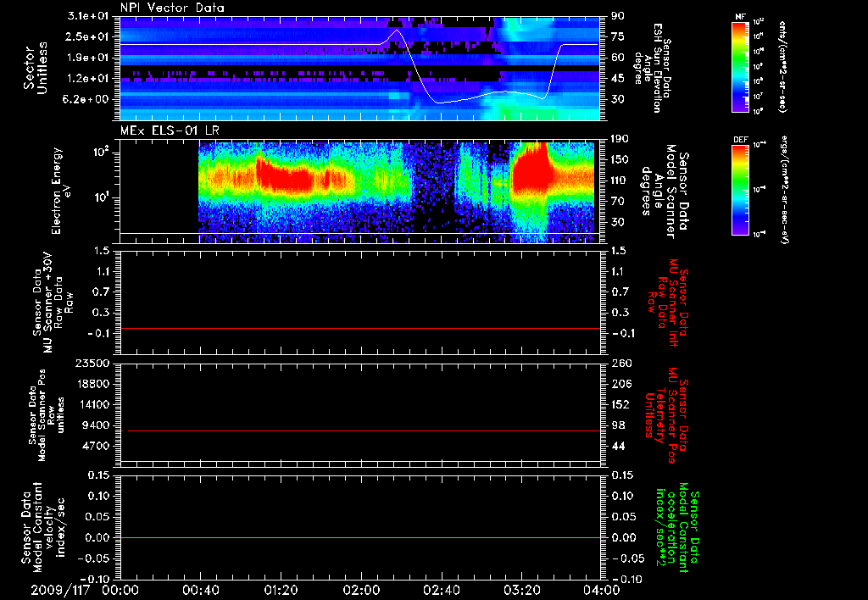This screenshot has width=868, height=600.
Task: Click the 150 scanner angle tick
Action: [x=620, y=160]
